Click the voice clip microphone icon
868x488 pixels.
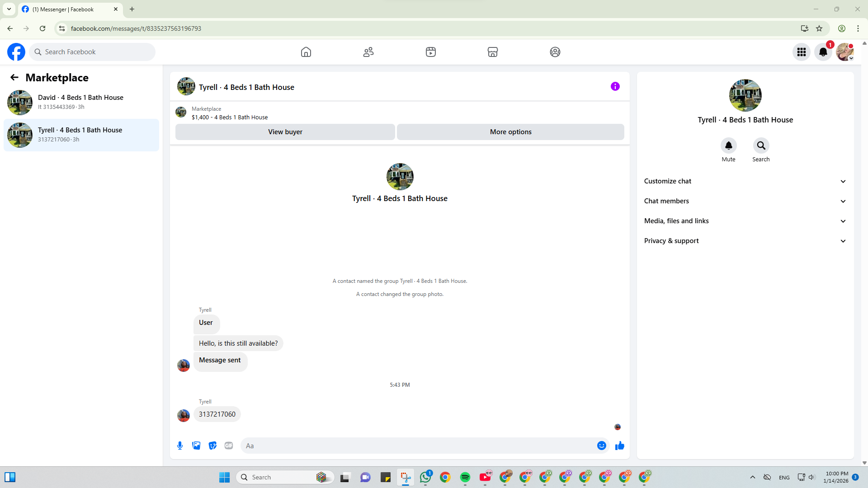pyautogui.click(x=180, y=446)
